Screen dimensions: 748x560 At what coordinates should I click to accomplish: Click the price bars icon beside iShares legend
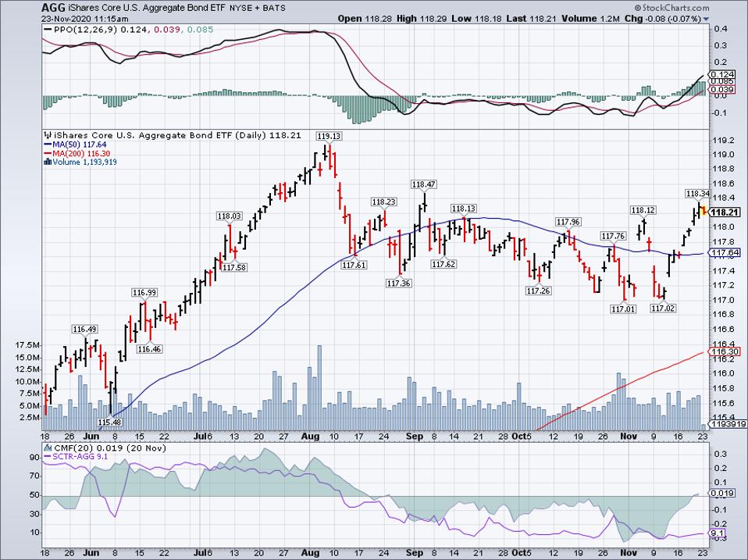(48, 135)
